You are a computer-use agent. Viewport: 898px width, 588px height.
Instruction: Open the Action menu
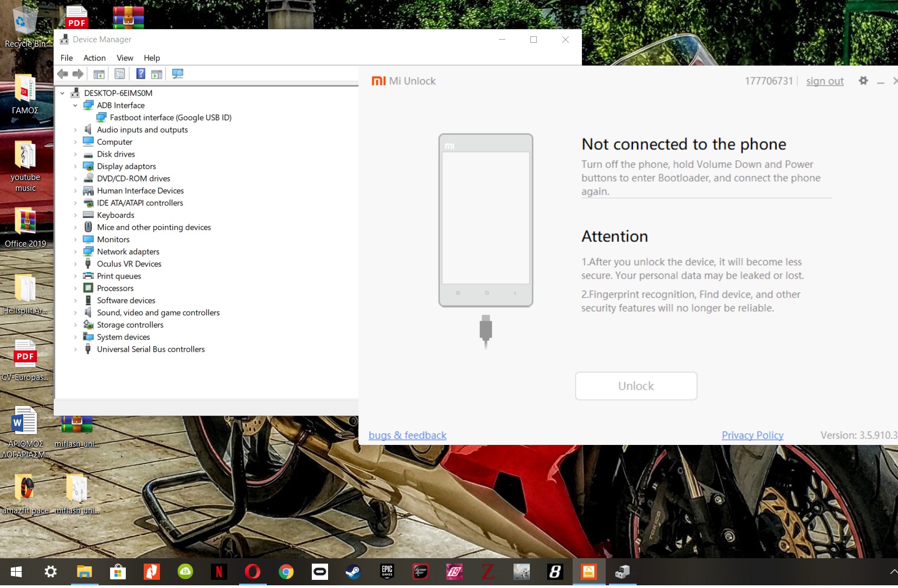pos(94,58)
